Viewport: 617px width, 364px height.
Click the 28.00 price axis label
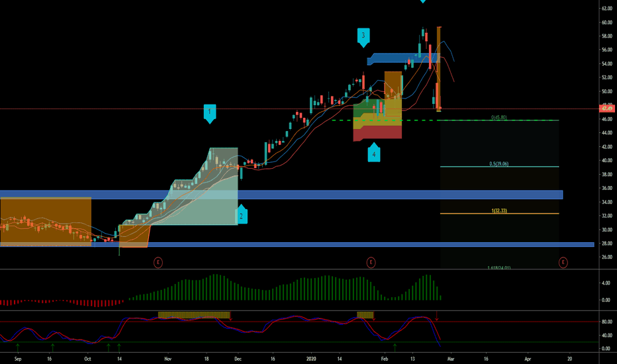click(607, 243)
